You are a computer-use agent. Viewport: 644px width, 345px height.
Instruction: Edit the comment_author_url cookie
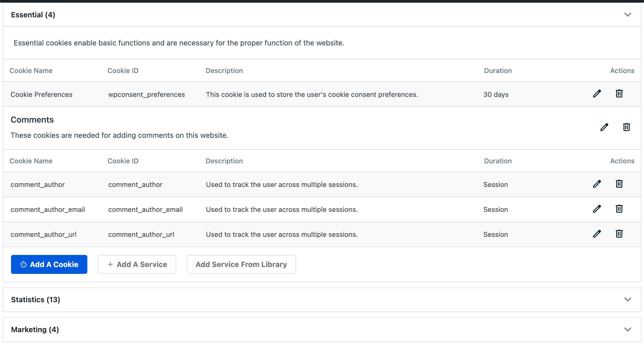click(597, 234)
